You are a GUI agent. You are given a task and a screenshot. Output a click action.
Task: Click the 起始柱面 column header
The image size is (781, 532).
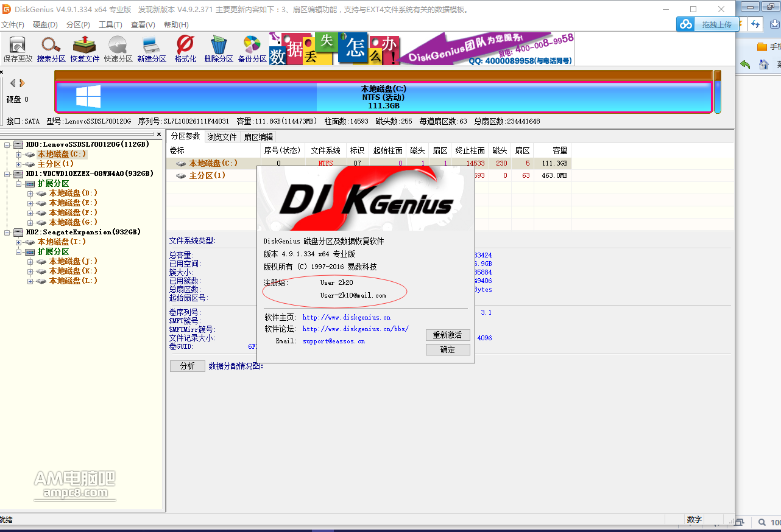[387, 150]
